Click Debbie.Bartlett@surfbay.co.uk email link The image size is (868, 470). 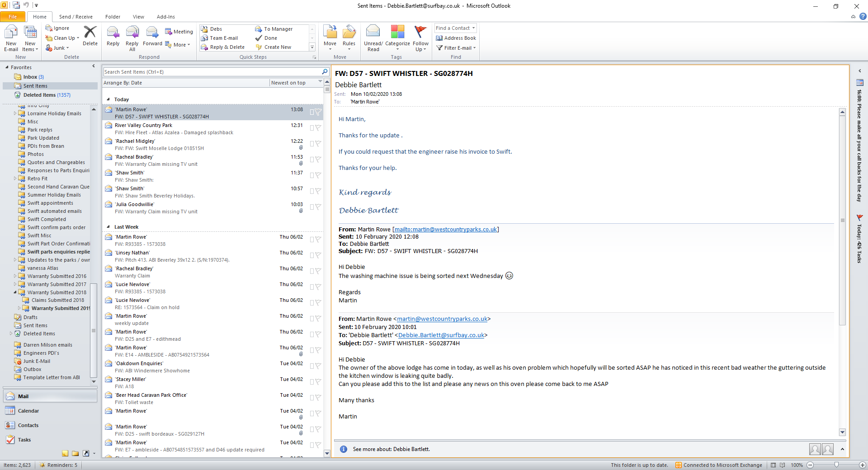(441, 335)
